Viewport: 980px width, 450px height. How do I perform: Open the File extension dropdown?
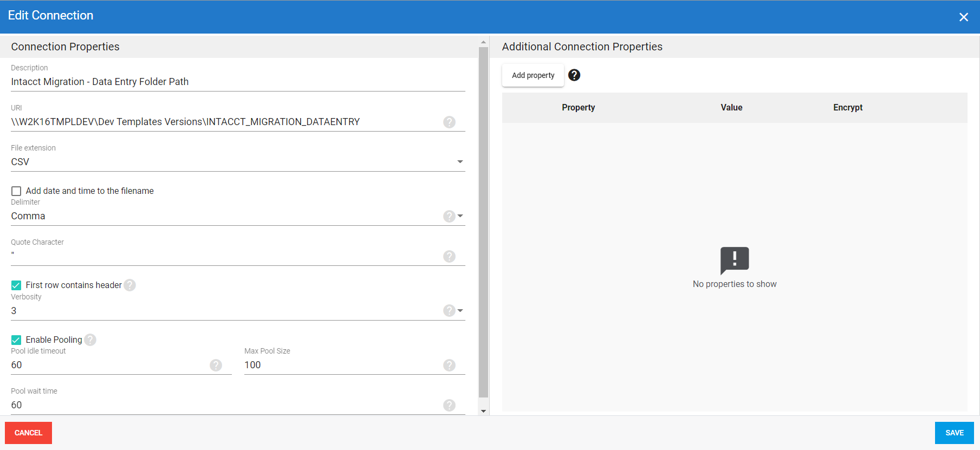point(460,162)
